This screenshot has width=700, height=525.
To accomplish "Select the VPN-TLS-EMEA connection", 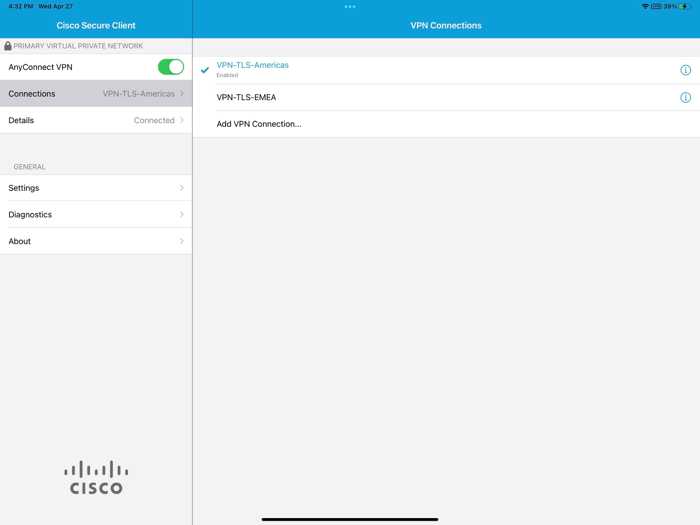I will [x=446, y=97].
